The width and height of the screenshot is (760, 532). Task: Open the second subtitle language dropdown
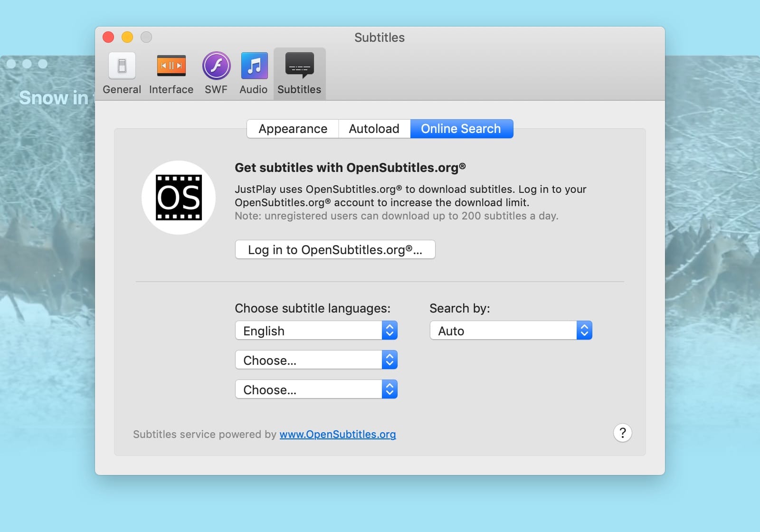(316, 360)
